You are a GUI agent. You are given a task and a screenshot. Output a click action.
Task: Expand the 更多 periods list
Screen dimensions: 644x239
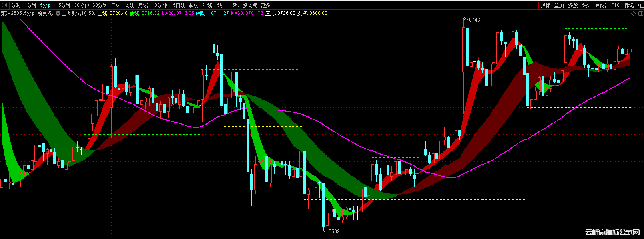point(267,5)
